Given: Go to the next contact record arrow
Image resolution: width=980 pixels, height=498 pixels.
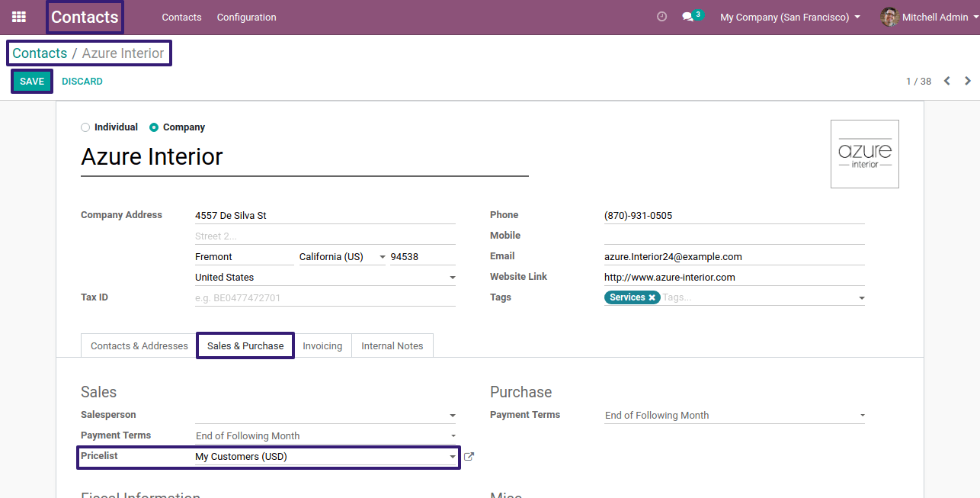Looking at the screenshot, I should point(968,81).
